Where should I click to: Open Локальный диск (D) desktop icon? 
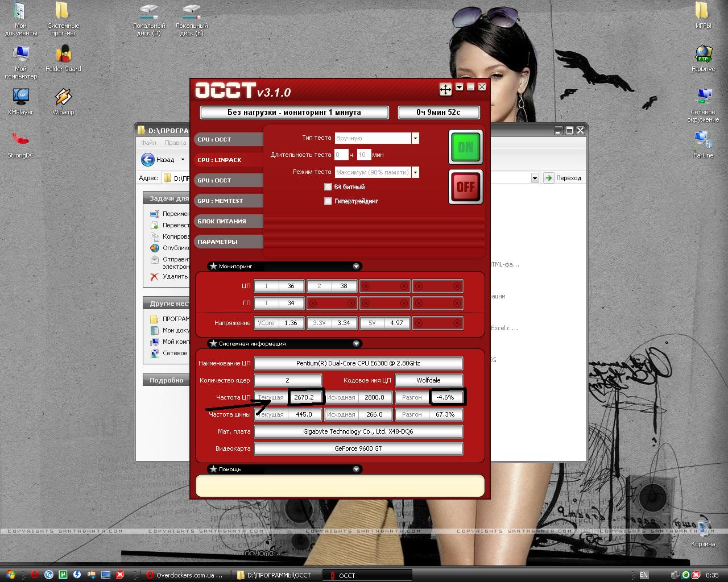point(149,19)
